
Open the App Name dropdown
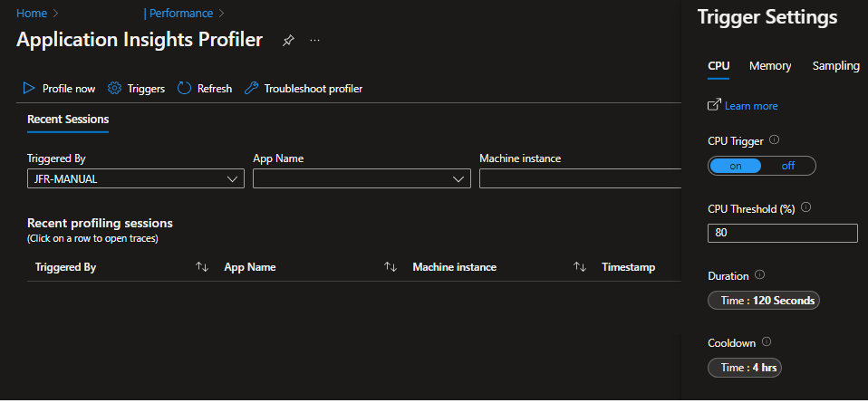click(x=362, y=178)
